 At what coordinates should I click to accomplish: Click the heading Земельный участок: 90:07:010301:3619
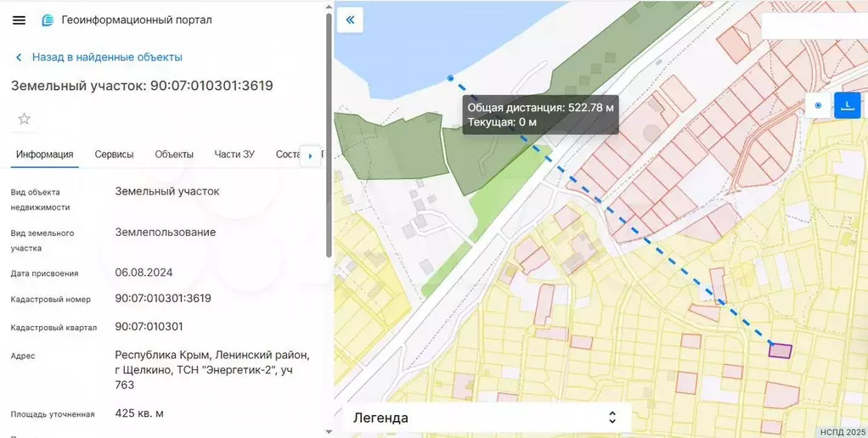point(143,86)
